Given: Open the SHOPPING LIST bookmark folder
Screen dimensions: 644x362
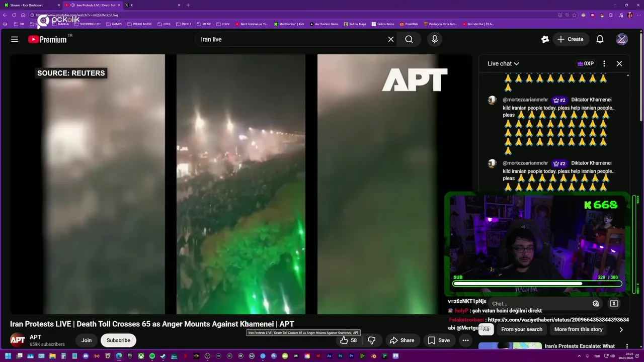Looking at the screenshot, I should pos(87,24).
